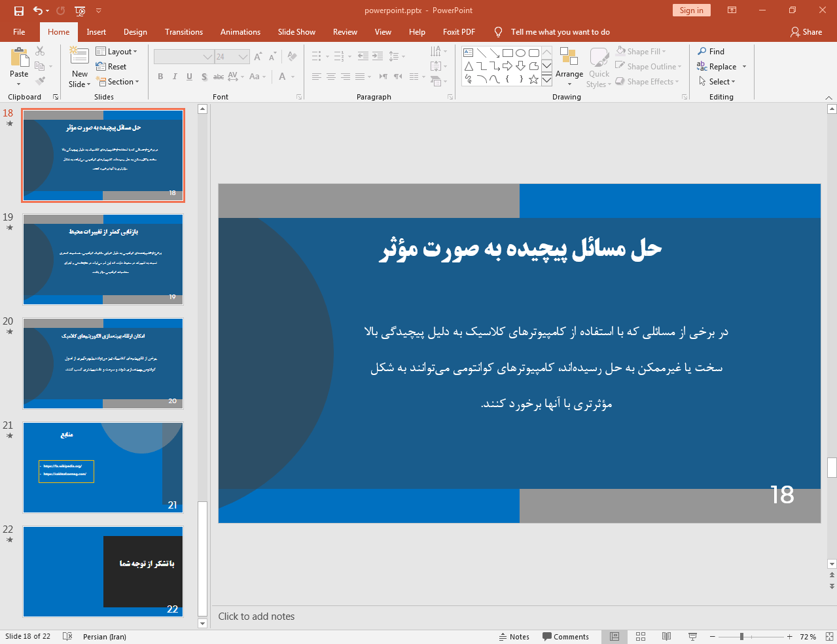Switch to the Insert tab
This screenshot has height=644, width=837.
pos(96,31)
